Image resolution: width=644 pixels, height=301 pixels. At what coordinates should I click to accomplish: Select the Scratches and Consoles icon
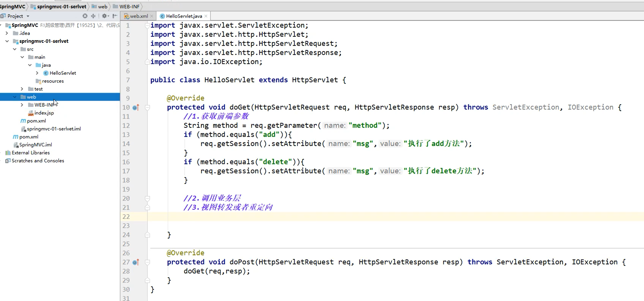pos(8,161)
